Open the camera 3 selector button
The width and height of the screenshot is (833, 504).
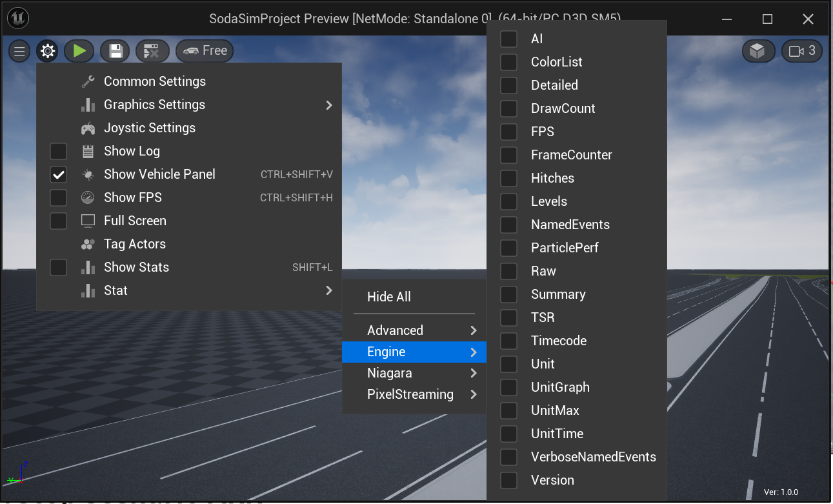point(802,51)
